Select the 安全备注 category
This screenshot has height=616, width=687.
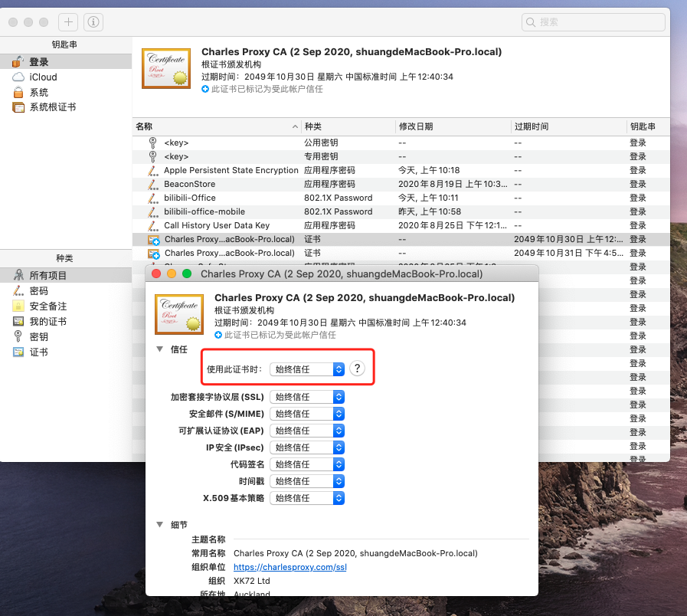pos(47,306)
